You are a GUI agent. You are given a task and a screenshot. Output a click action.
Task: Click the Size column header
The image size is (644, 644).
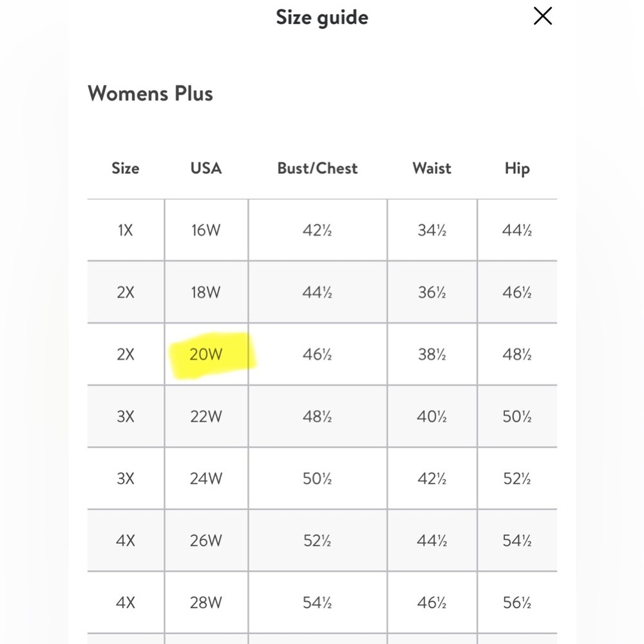[126, 168]
